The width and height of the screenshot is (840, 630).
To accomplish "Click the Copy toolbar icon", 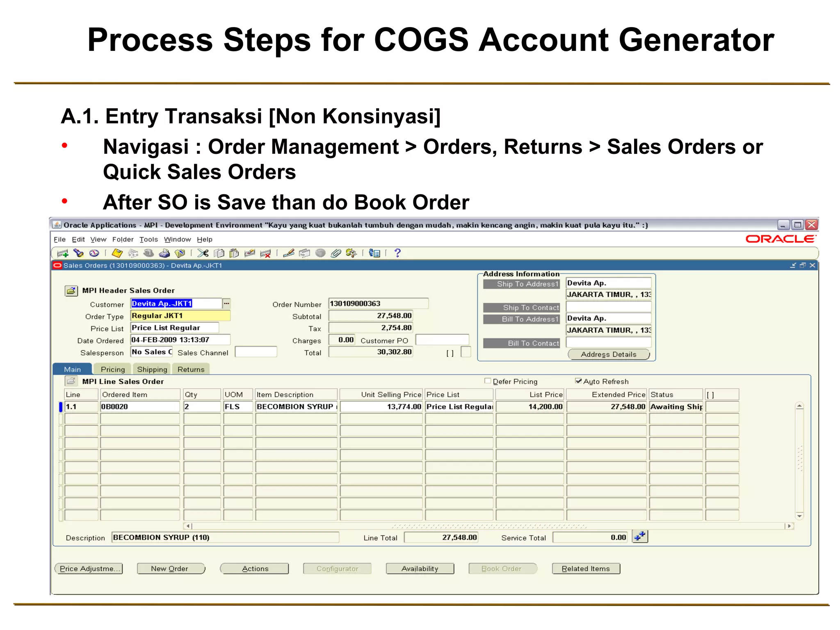I will coord(219,253).
